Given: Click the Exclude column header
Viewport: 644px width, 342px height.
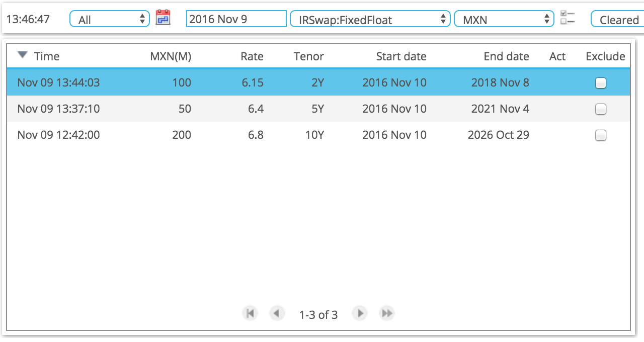Looking at the screenshot, I should pyautogui.click(x=605, y=56).
